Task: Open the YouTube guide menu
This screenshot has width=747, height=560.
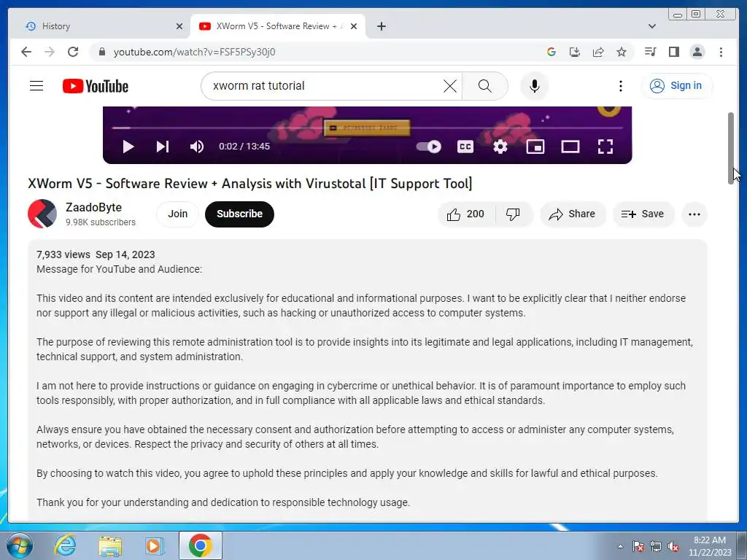Action: 36,86
